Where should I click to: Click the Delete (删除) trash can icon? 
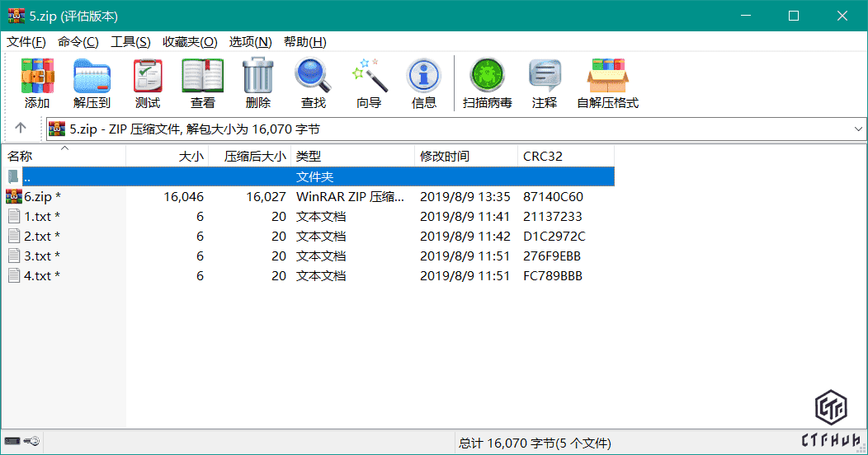point(257,83)
